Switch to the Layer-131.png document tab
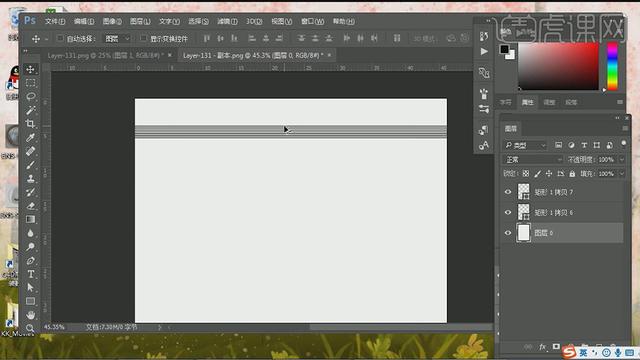The image size is (640, 360). tap(105, 55)
